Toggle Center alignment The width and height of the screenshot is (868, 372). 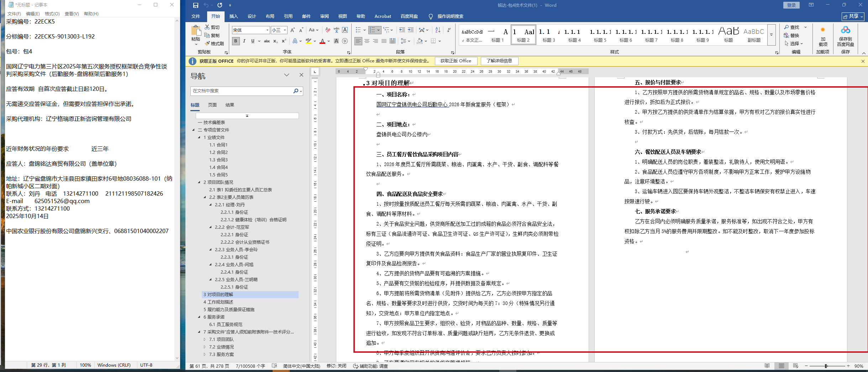[x=367, y=41]
